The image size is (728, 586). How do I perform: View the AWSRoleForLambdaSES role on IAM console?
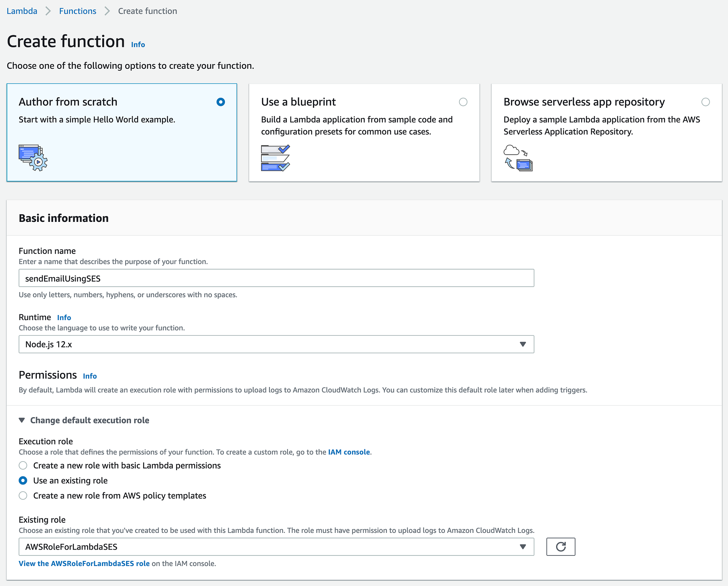[84, 563]
